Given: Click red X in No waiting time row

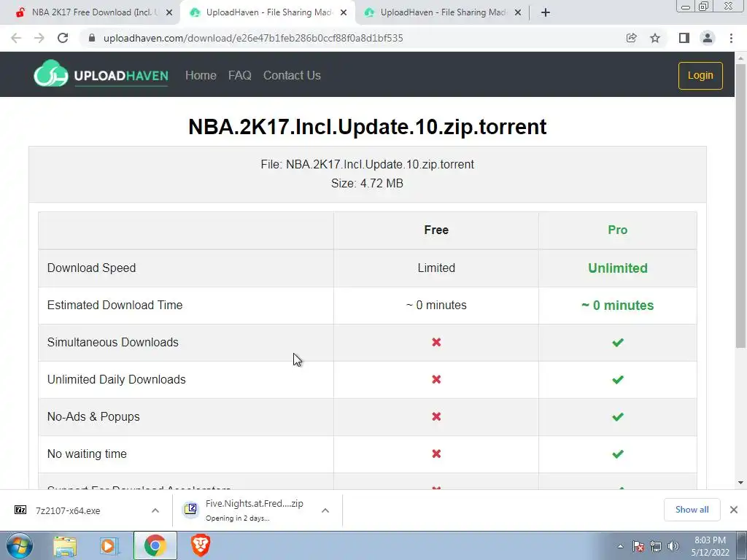Looking at the screenshot, I should (436, 454).
